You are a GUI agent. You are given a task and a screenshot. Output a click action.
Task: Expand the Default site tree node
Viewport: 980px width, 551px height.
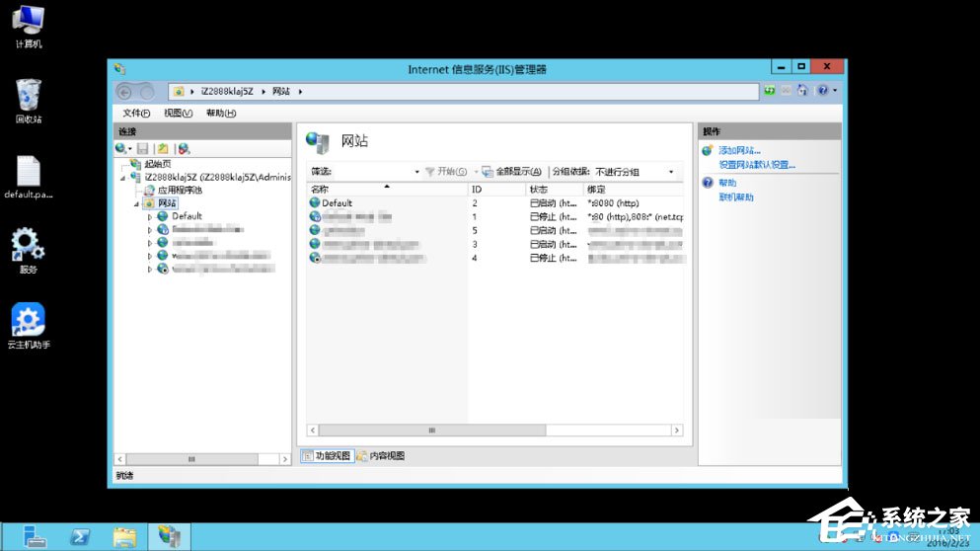point(150,216)
